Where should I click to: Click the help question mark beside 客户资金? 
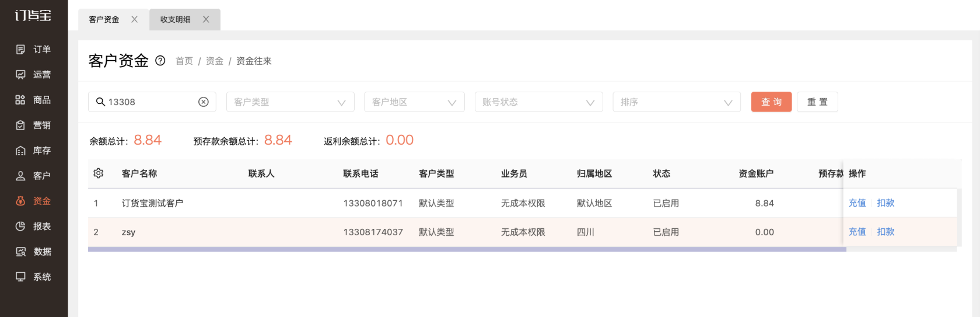pyautogui.click(x=160, y=61)
